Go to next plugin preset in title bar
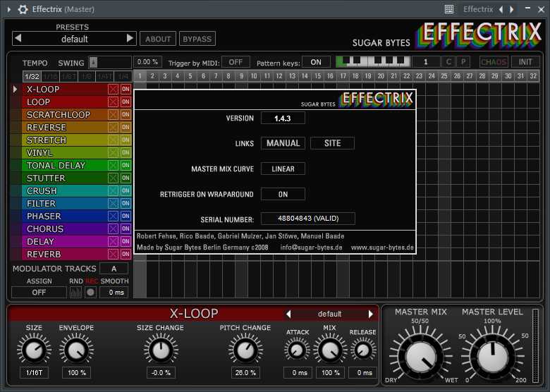This screenshot has width=550, height=392. (512, 9)
